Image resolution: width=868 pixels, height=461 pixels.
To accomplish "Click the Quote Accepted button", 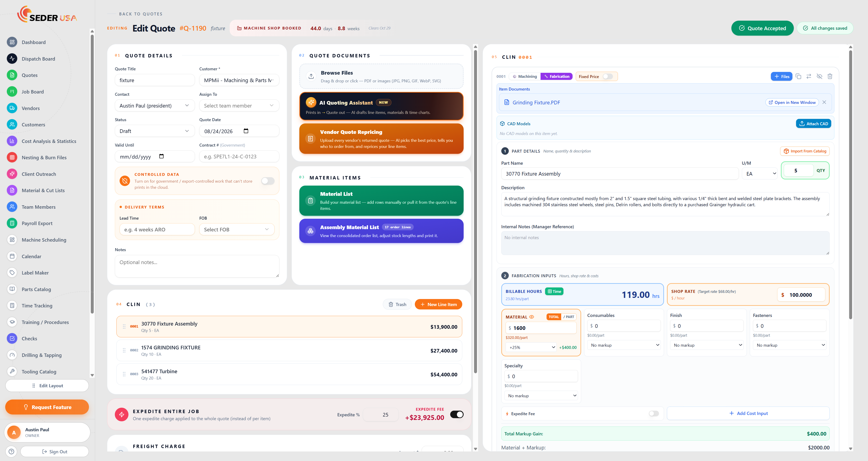I will [762, 28].
